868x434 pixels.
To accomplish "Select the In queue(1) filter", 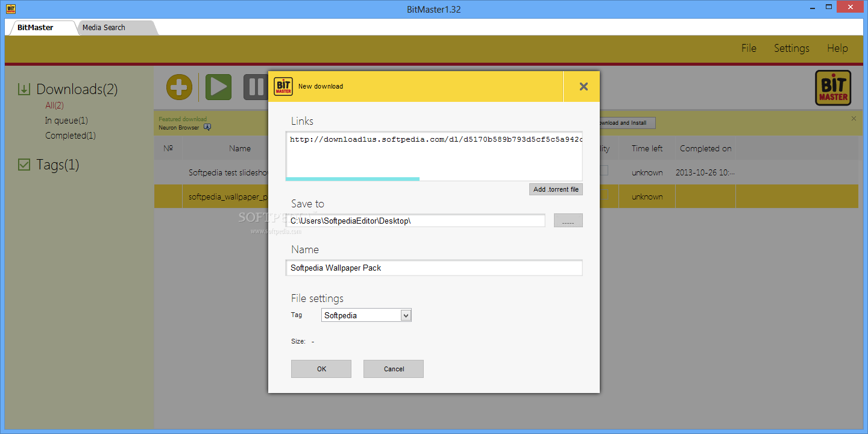I will pos(66,121).
